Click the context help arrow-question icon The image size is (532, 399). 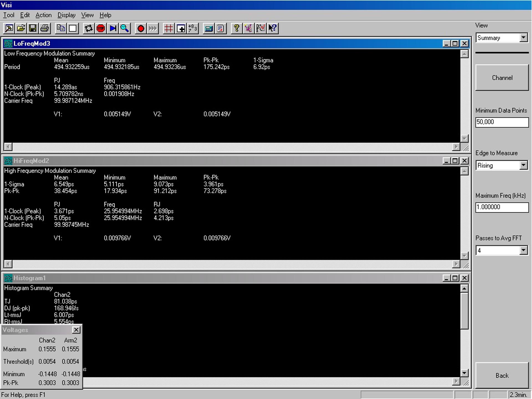(x=273, y=28)
